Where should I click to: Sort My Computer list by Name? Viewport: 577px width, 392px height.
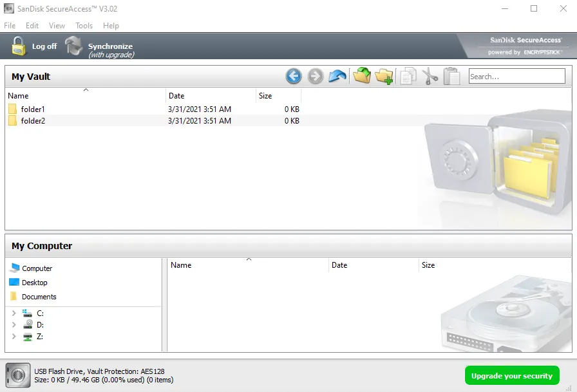[248, 265]
